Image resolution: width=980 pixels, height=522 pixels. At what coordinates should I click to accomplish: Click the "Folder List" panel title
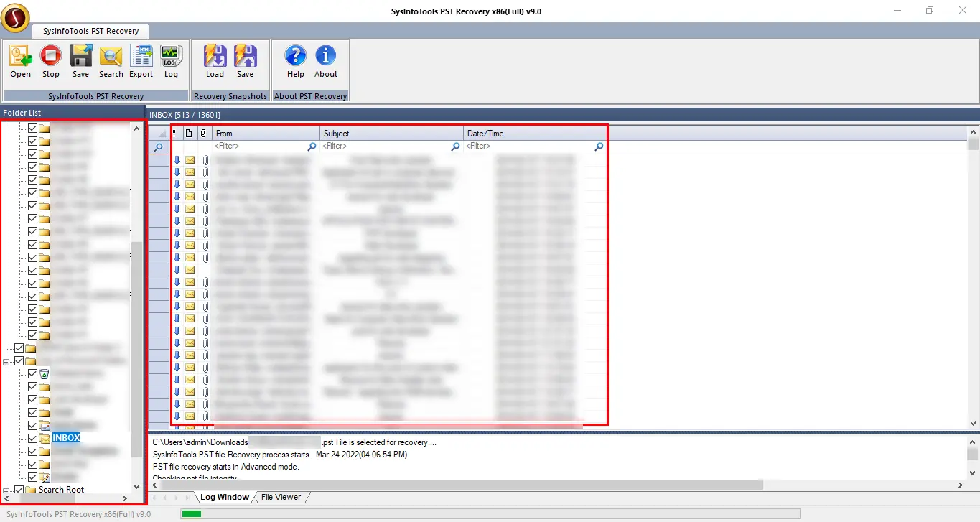22,113
